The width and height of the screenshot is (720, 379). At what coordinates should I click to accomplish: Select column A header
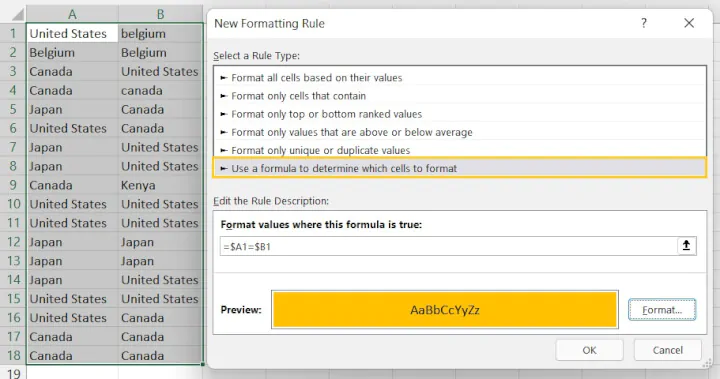point(72,14)
